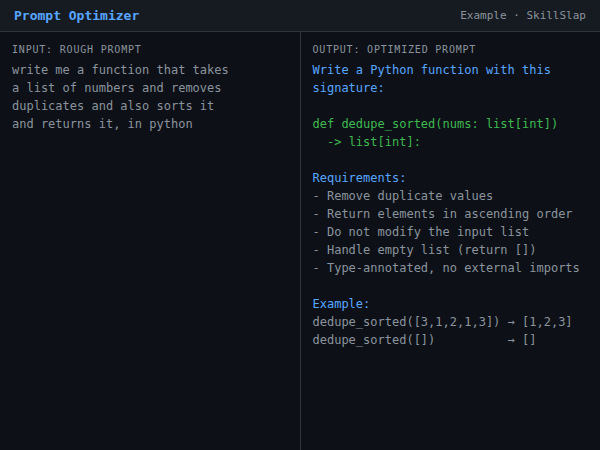Click the def dedupe_sorted signature line
The width and height of the screenshot is (600, 450).
point(435,124)
